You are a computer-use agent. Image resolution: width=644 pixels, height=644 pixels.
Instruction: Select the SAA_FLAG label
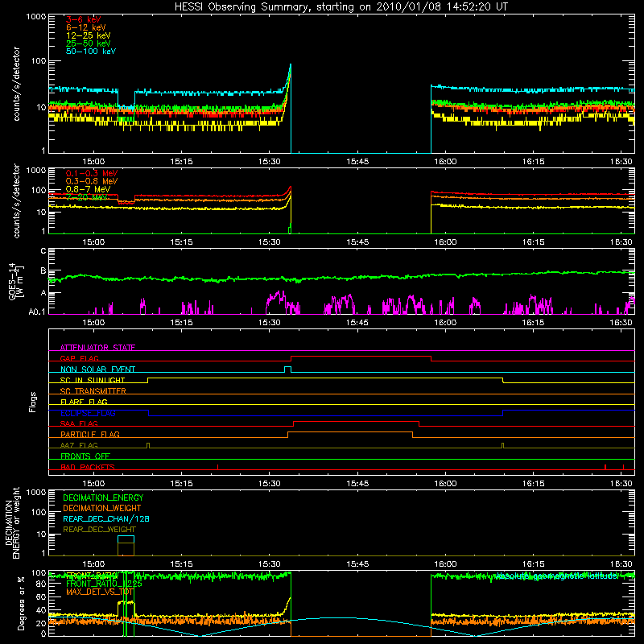click(79, 423)
